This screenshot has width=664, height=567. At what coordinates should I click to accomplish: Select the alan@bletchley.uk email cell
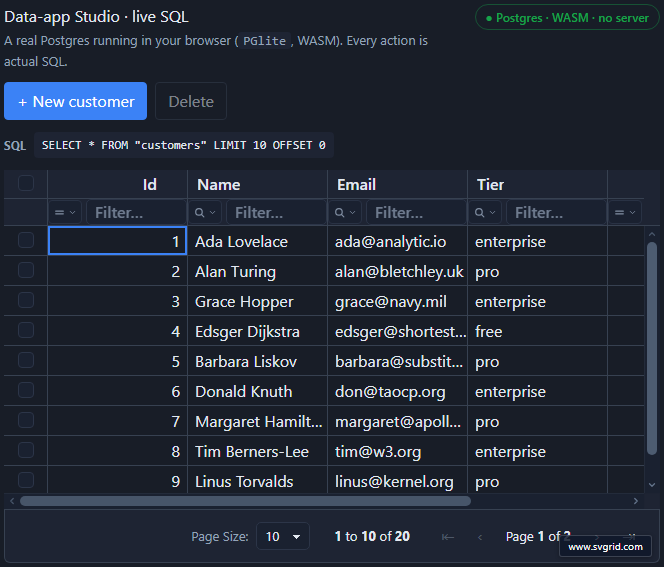click(x=397, y=271)
